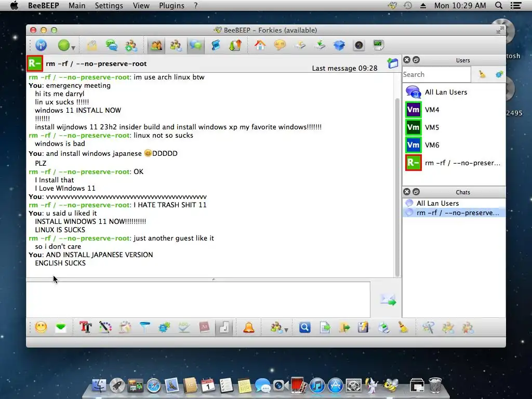
Task: Toggle the red dictionary completer icon
Action: [x=204, y=327]
